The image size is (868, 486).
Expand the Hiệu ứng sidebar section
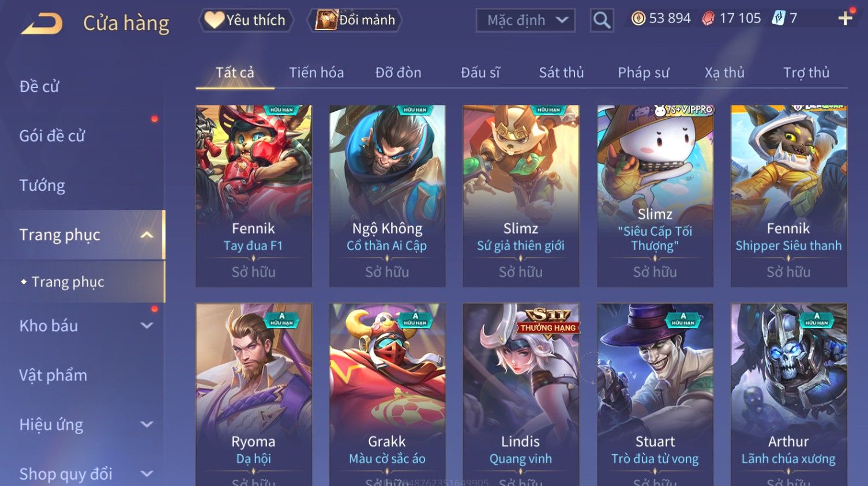(147, 425)
